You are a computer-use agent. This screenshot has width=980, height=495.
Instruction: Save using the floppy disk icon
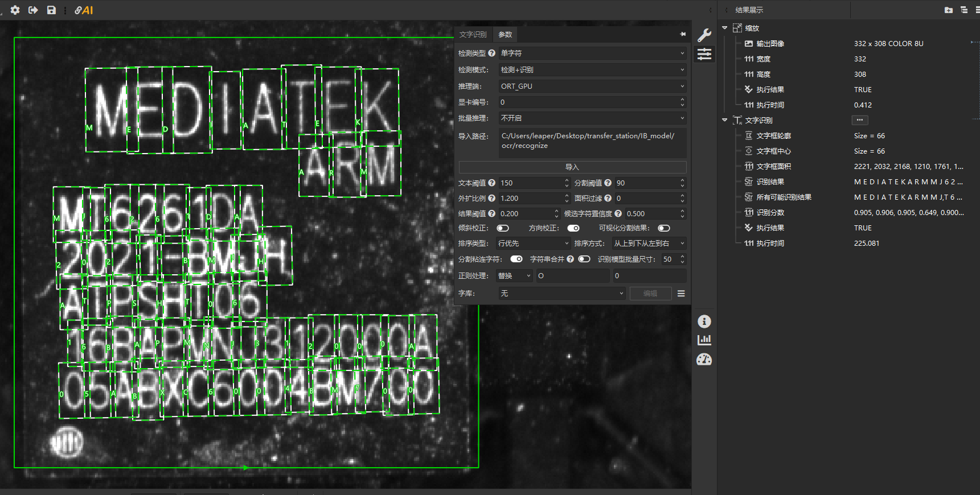pos(51,10)
